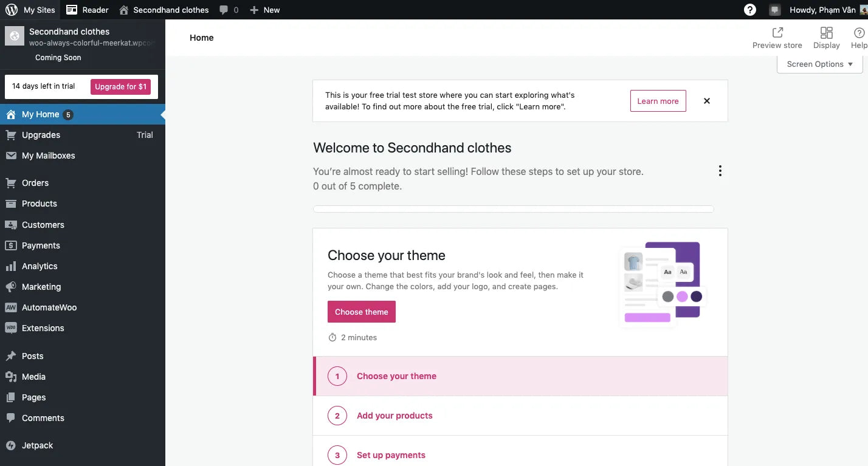Open the notifications icon in admin bar
868x466 pixels.
pos(774,10)
